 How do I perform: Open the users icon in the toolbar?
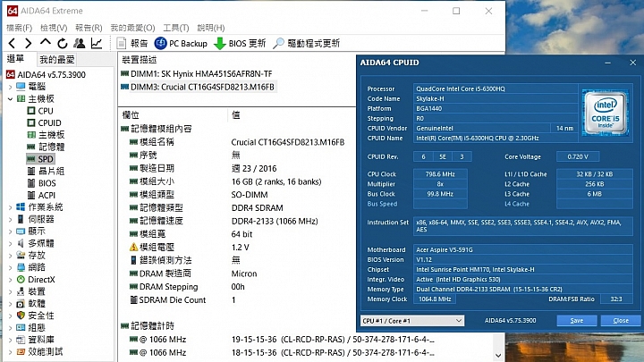80,43
